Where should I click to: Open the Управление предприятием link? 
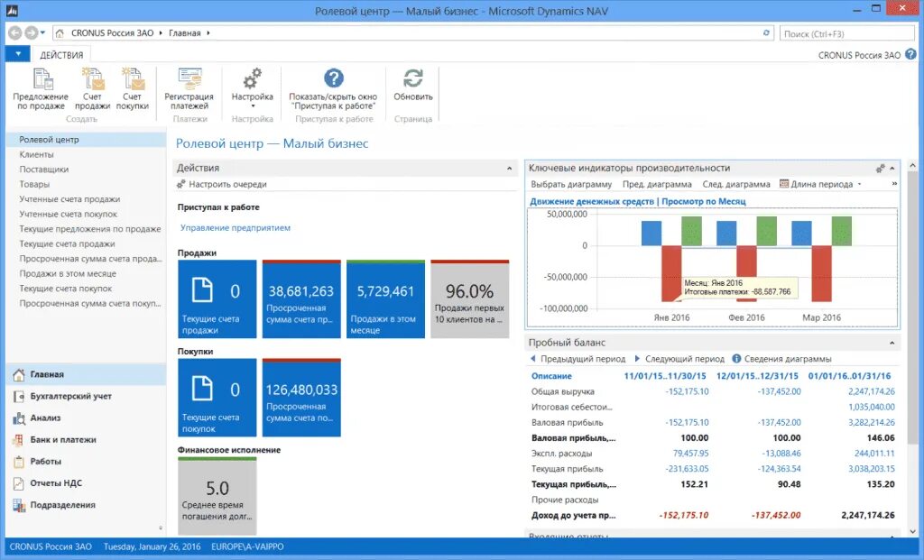(x=236, y=228)
